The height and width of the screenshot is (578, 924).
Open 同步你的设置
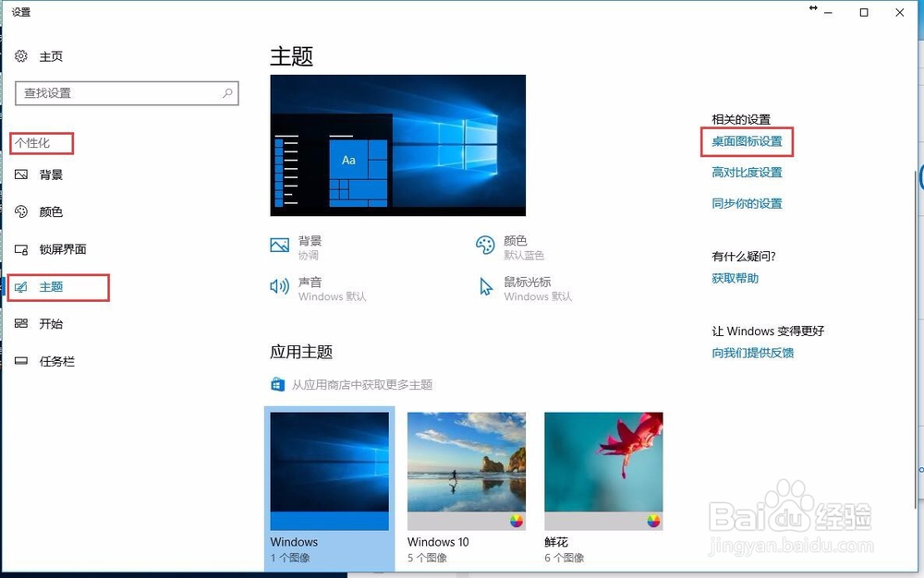point(748,203)
